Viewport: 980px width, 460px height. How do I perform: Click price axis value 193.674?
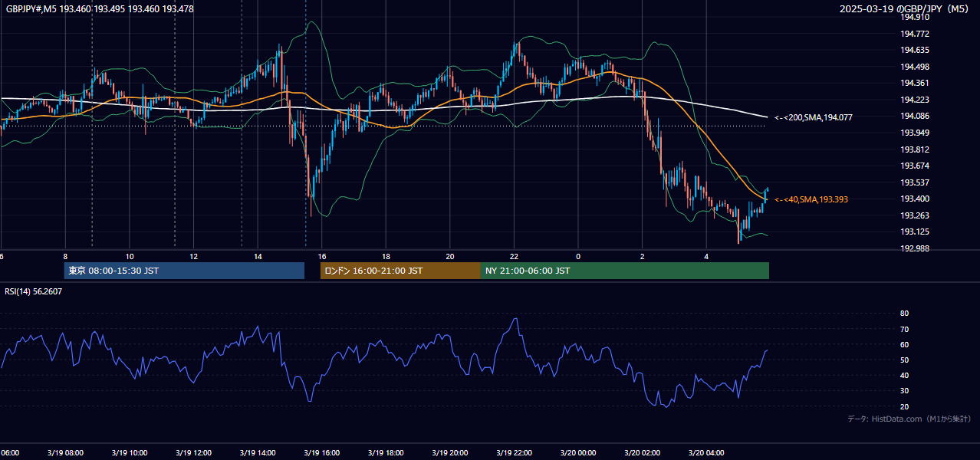pyautogui.click(x=915, y=166)
